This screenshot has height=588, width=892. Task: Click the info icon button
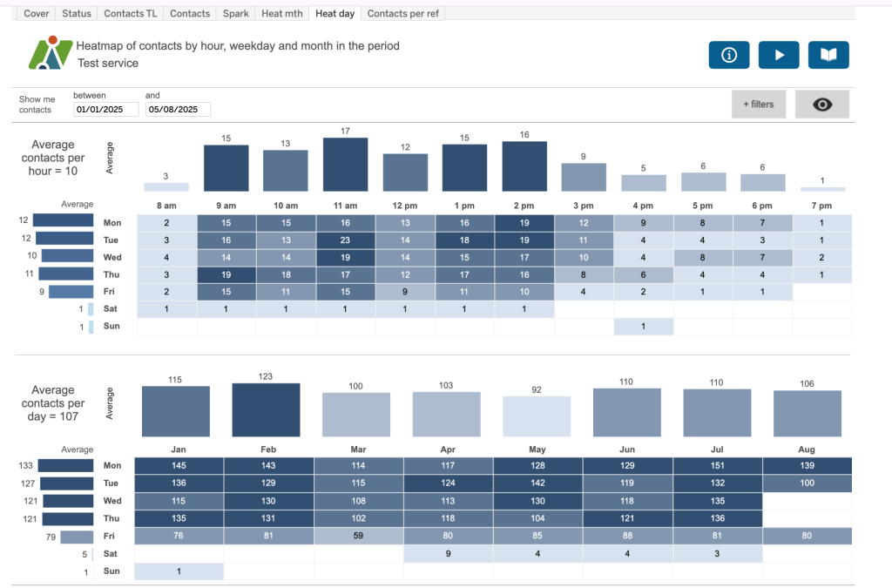pos(729,55)
